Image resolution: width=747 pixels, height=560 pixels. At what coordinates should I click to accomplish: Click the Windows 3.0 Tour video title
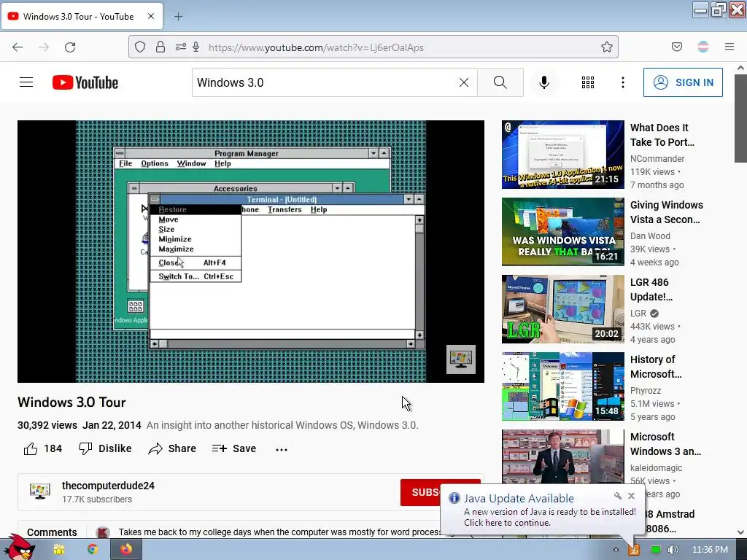(71, 402)
